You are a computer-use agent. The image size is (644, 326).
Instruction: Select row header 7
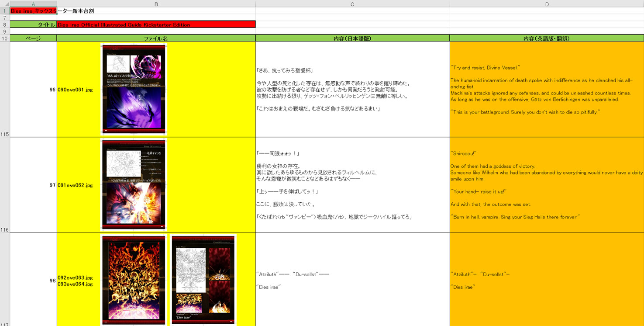pos(5,18)
